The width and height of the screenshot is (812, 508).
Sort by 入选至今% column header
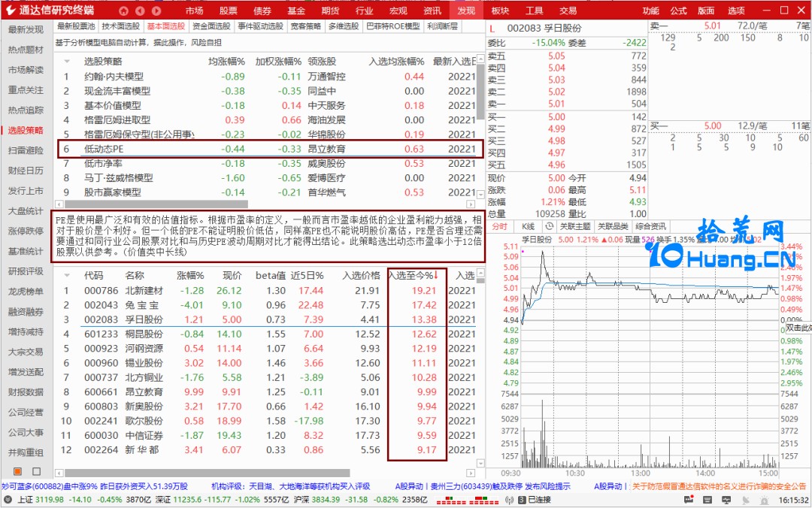coord(414,276)
